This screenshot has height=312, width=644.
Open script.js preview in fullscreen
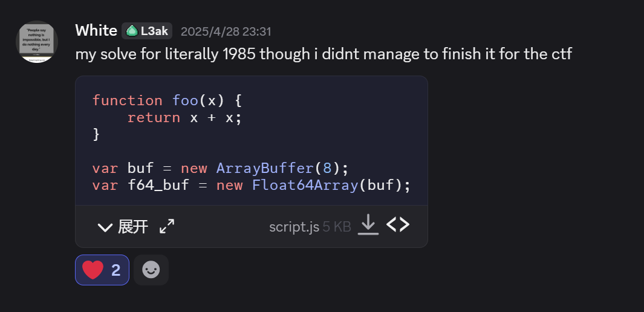(x=167, y=226)
